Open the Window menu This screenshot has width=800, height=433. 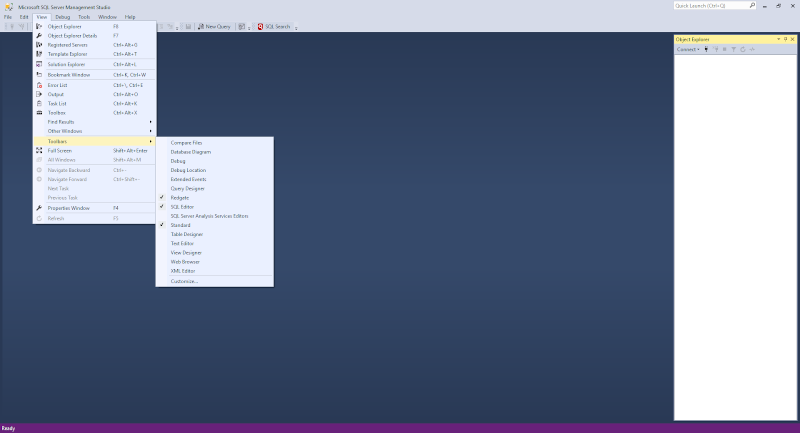[x=107, y=17]
